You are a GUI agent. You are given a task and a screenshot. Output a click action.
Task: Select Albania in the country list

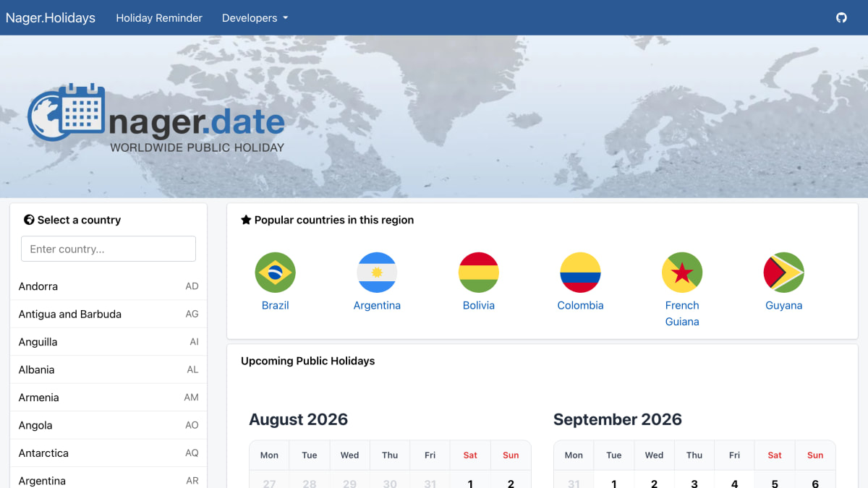(x=109, y=369)
